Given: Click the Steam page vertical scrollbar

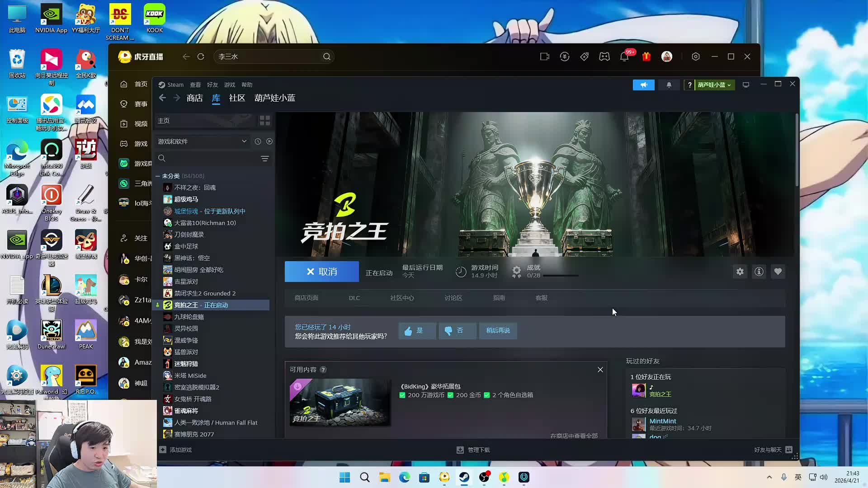Looking at the screenshot, I should point(797,149).
